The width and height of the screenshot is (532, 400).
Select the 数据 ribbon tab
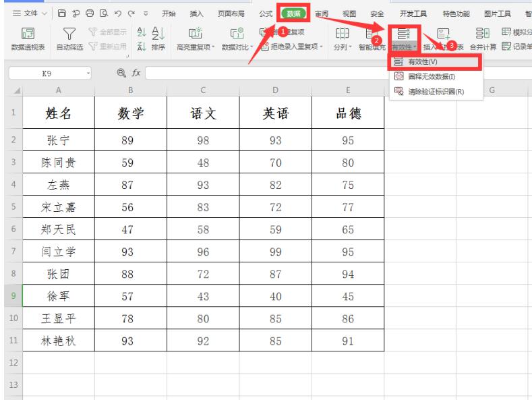click(293, 13)
